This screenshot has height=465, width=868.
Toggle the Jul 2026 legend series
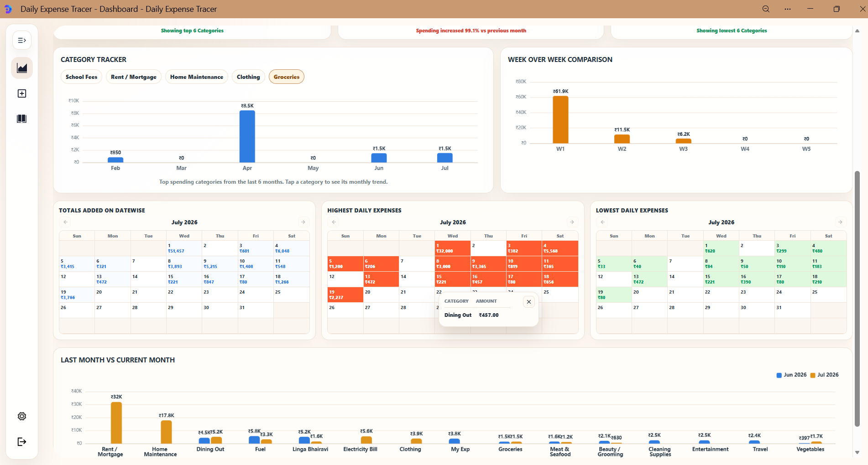coord(825,375)
